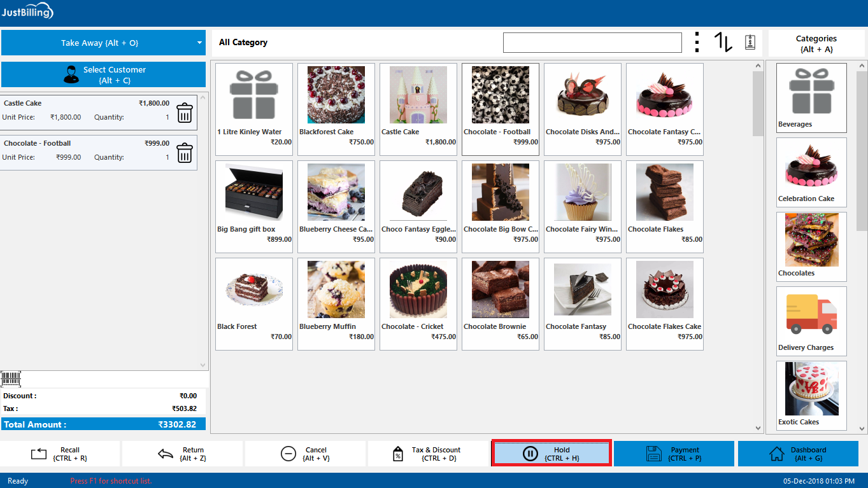Click the Total Amount ₹3302.82 bar
The image size is (868, 488).
click(x=103, y=424)
